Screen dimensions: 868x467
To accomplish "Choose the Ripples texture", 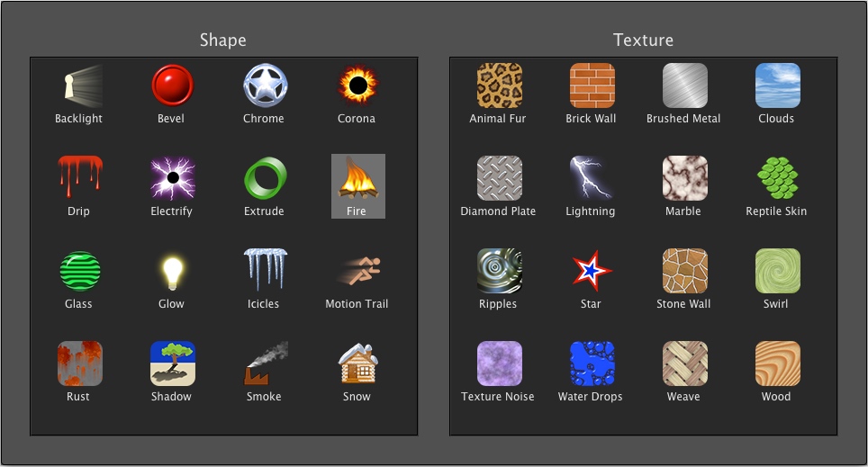I will click(500, 271).
